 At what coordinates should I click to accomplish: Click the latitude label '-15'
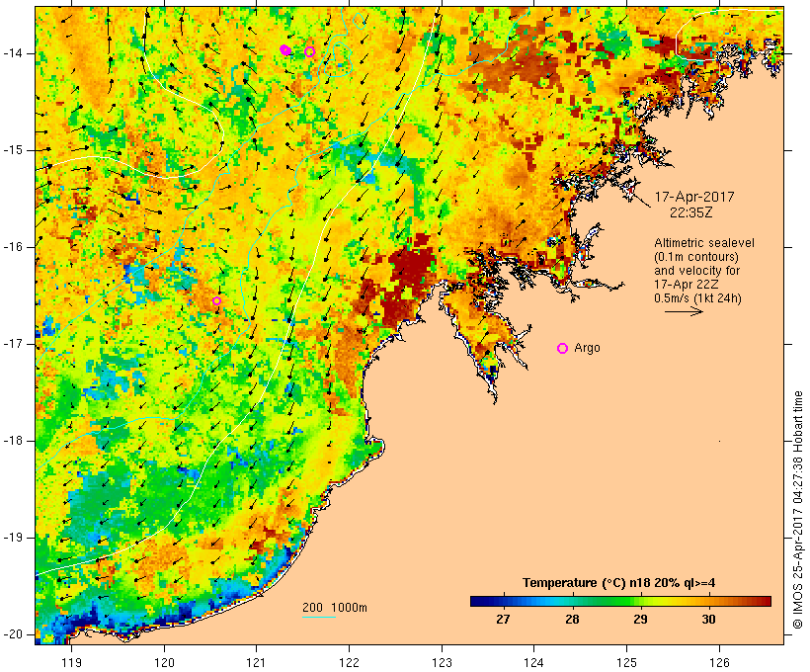pyautogui.click(x=12, y=150)
